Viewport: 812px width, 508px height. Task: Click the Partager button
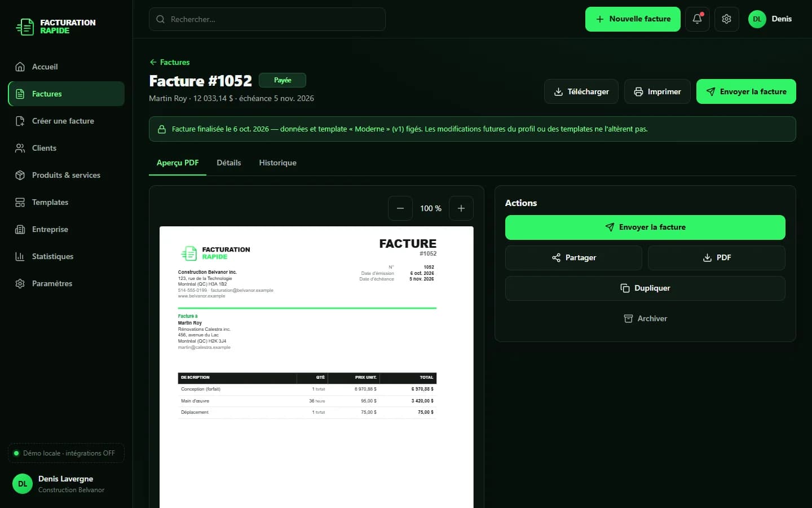573,258
